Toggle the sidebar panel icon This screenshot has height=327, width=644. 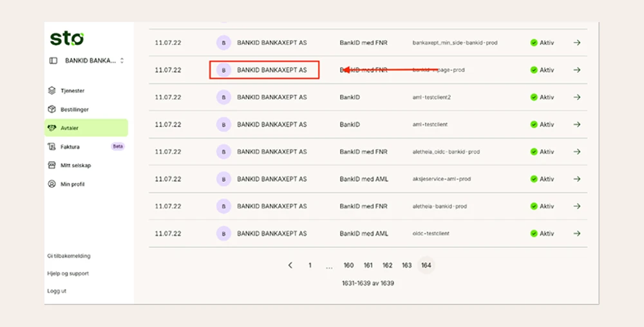coord(53,61)
